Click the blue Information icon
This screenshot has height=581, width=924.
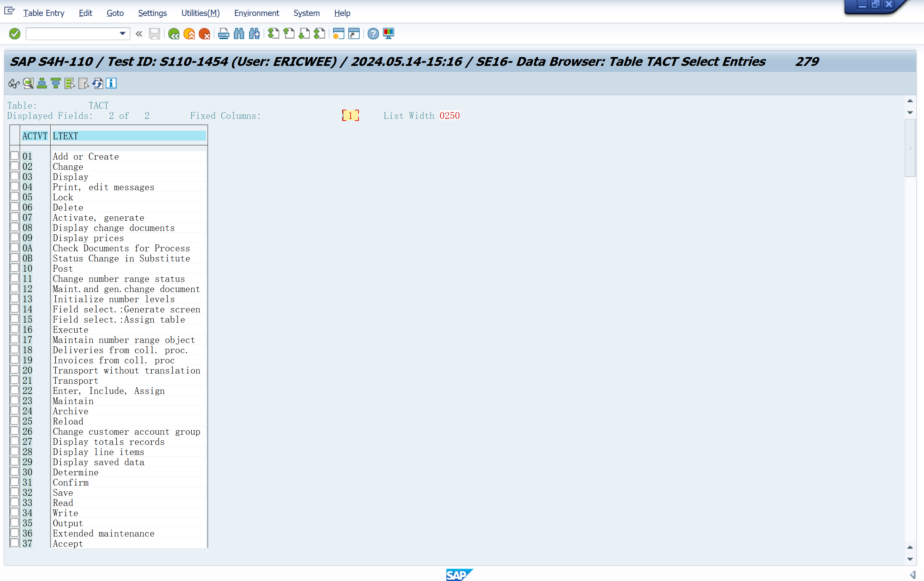click(111, 83)
